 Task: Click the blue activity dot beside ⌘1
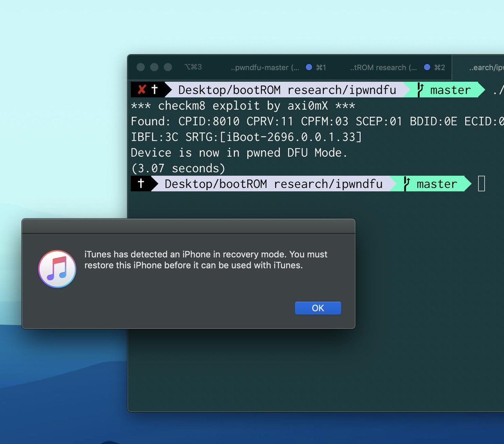point(309,67)
